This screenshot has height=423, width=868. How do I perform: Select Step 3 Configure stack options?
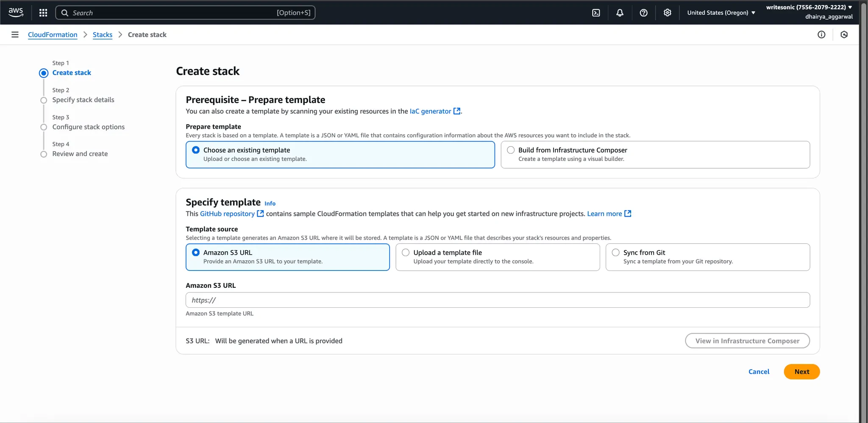[x=88, y=127]
